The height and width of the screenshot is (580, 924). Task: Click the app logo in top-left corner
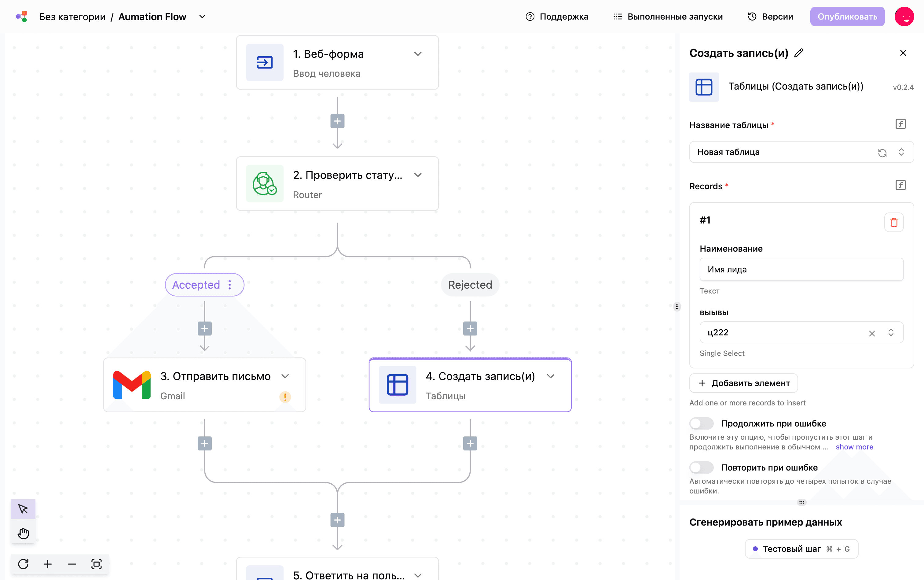pyautogui.click(x=22, y=17)
